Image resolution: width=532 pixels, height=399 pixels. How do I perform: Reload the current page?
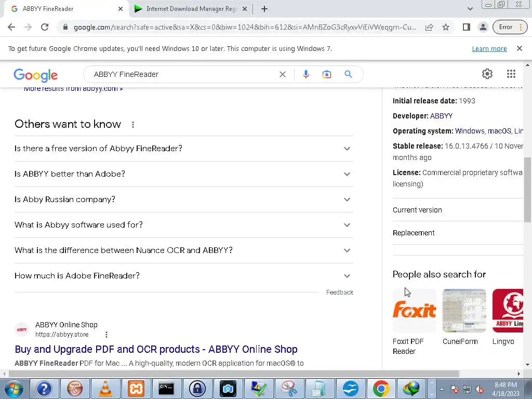[x=45, y=27]
